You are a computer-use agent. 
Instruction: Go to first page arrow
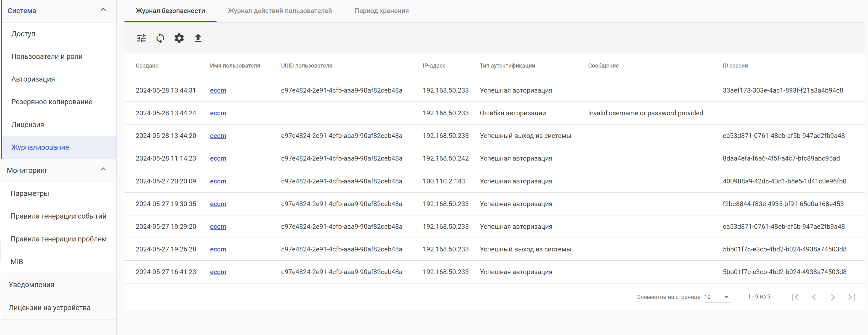[795, 297]
